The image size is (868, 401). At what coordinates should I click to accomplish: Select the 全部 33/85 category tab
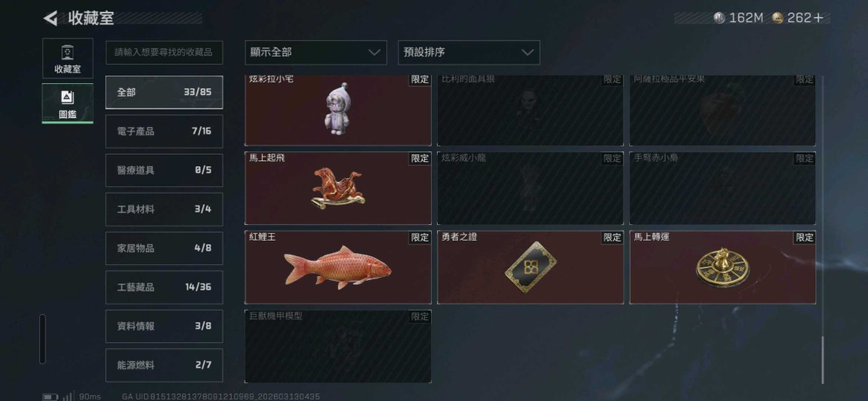[165, 92]
